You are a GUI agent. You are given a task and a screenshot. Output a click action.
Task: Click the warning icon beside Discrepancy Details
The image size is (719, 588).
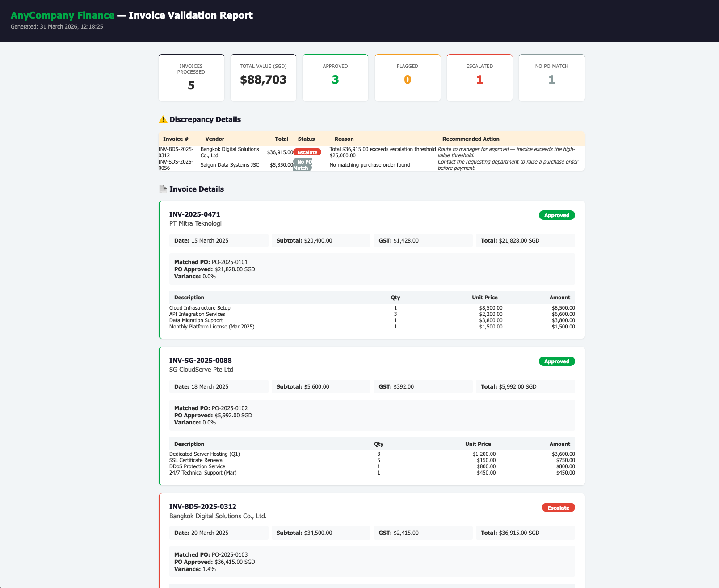point(163,119)
